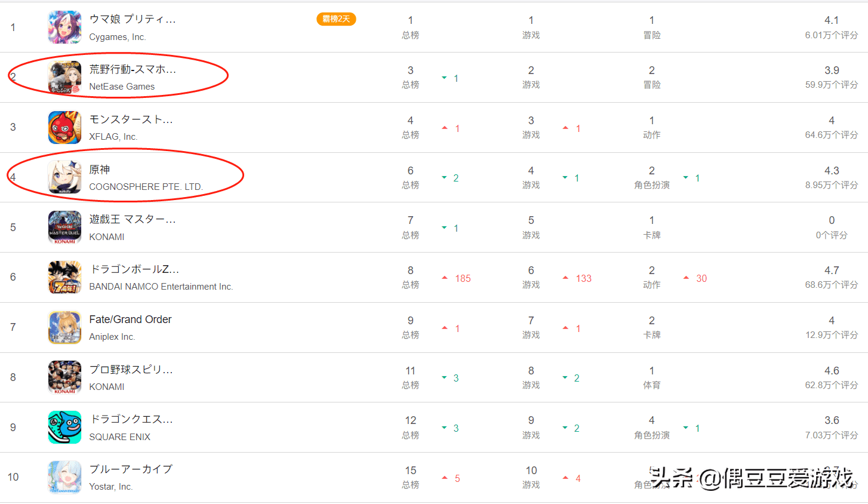Open the 荒野行動-スマホ… title link

tap(133, 69)
